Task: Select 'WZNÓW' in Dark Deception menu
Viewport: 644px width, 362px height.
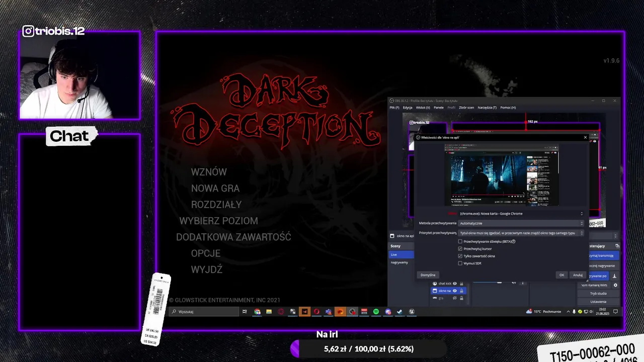Action: point(209,172)
